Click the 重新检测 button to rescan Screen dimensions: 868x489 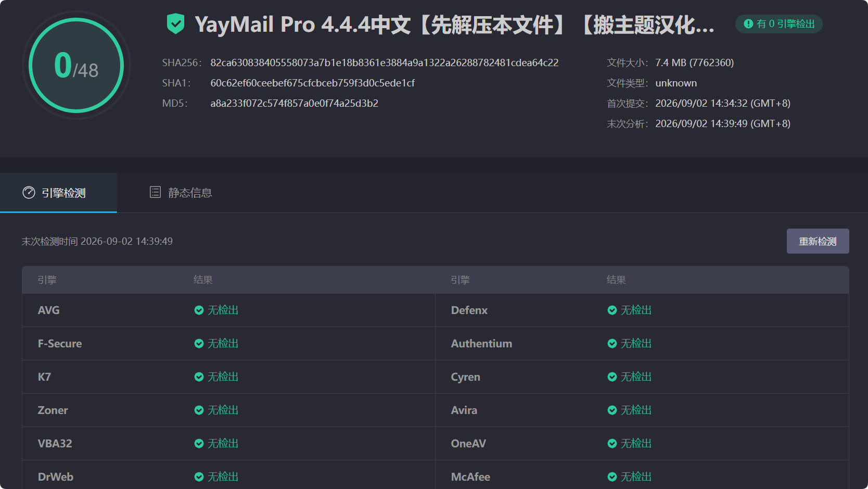(x=818, y=241)
